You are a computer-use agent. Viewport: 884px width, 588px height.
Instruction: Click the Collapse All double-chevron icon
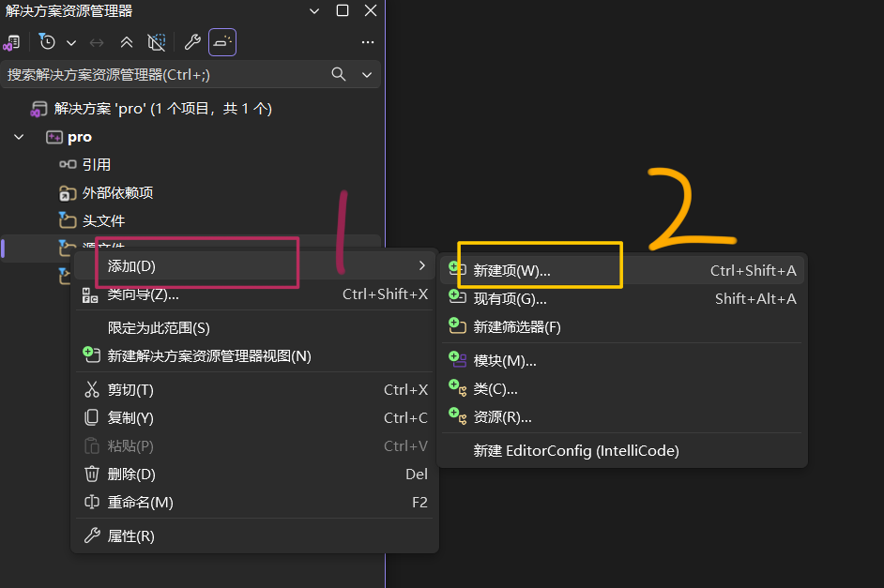[x=127, y=42]
